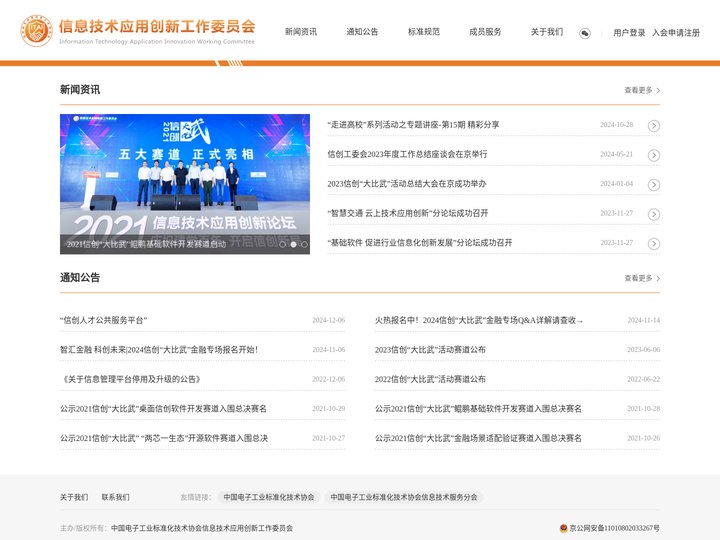The image size is (720, 540).
Task: Select second carousel dot on news banner
Action: click(293, 244)
